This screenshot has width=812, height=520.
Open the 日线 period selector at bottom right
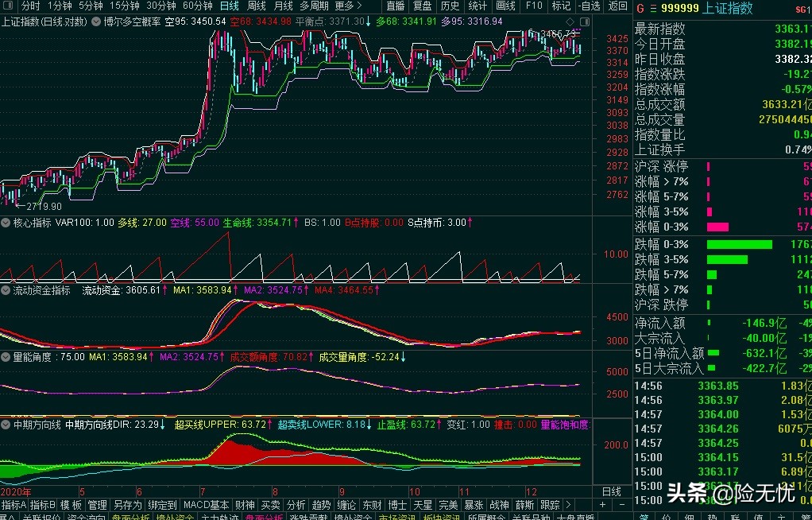pos(611,491)
